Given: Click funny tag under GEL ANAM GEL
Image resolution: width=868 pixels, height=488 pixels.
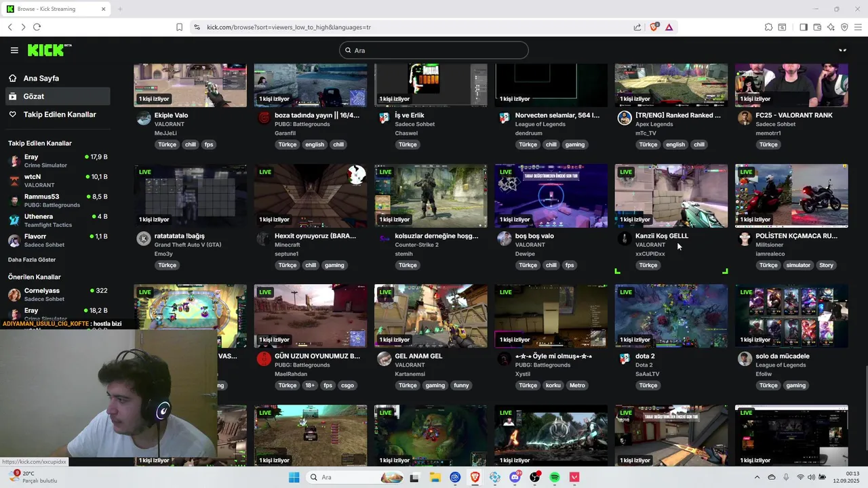Looking at the screenshot, I should [461, 385].
